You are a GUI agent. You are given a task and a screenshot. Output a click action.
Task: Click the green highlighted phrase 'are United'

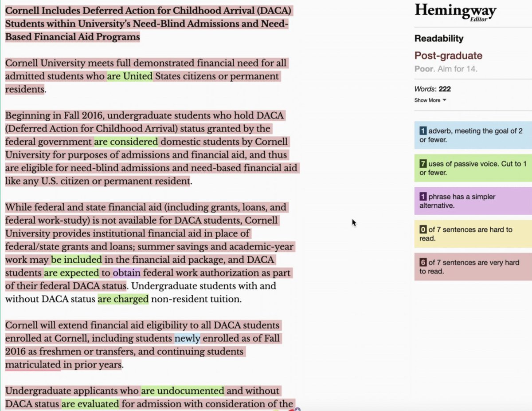[x=130, y=76]
